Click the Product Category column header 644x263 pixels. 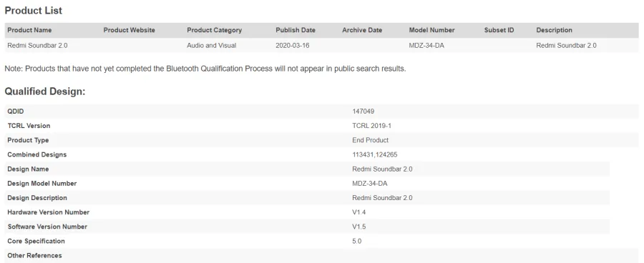(x=215, y=30)
